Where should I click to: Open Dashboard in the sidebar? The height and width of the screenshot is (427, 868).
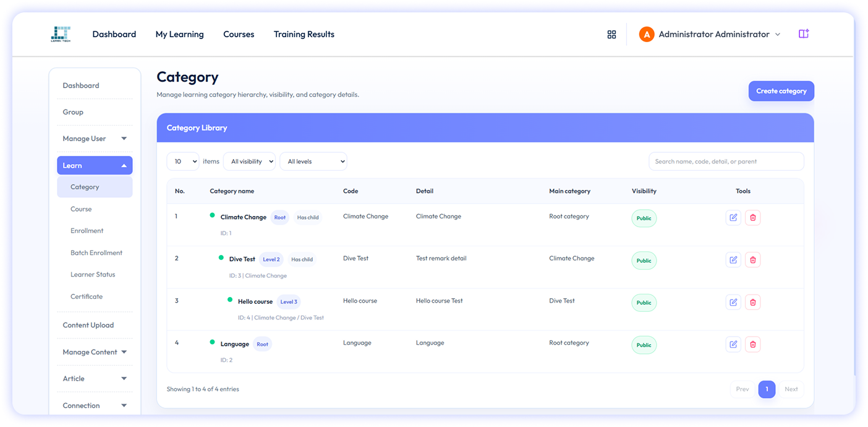tap(81, 85)
